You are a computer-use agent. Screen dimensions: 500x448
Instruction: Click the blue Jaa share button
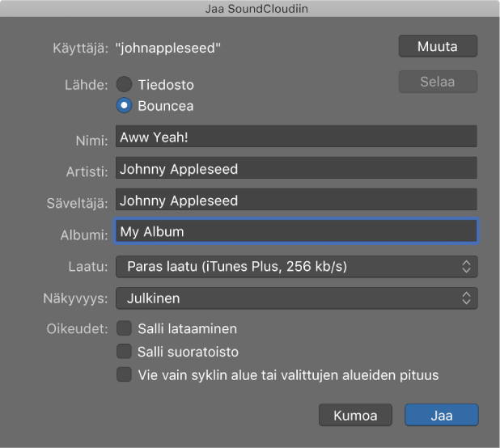coord(442,415)
